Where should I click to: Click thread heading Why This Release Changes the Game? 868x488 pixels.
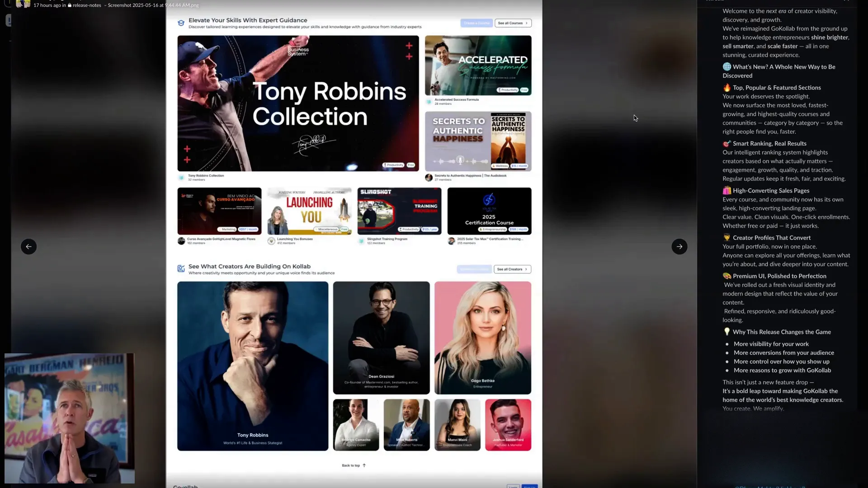tap(782, 332)
